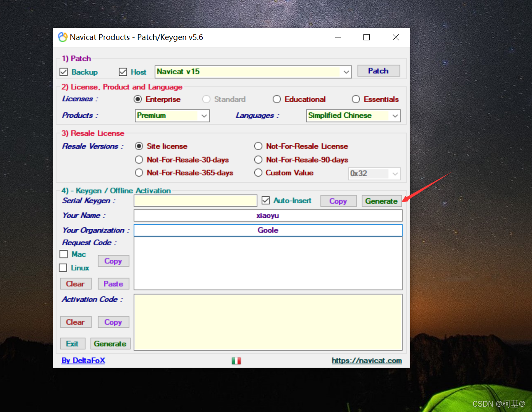Viewport: 532px width, 412px height.
Task: Copy the serial key
Action: tap(338, 201)
